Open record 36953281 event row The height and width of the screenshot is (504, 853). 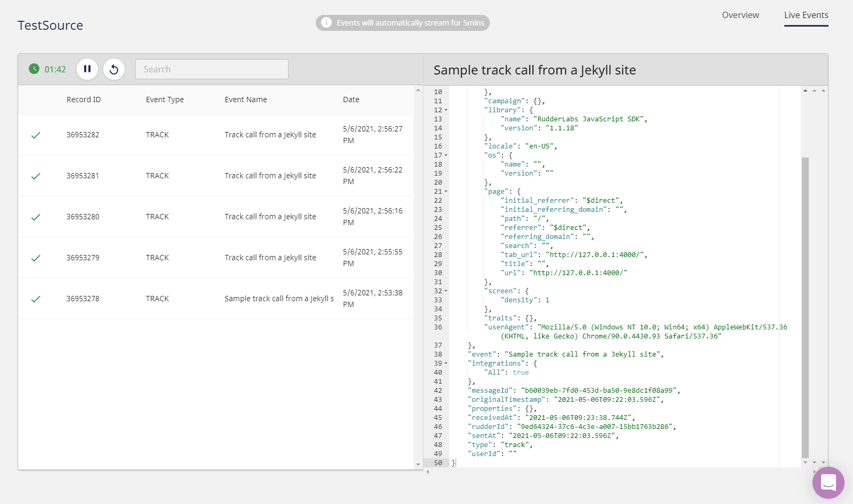216,176
